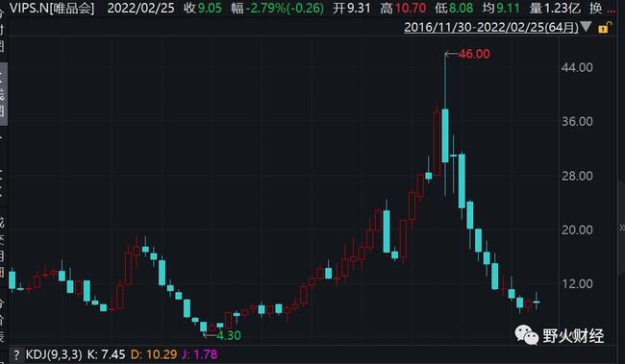Click the 2022/02/25 date in header
Image resolution: width=625 pixels, height=364 pixels.
[141, 8]
